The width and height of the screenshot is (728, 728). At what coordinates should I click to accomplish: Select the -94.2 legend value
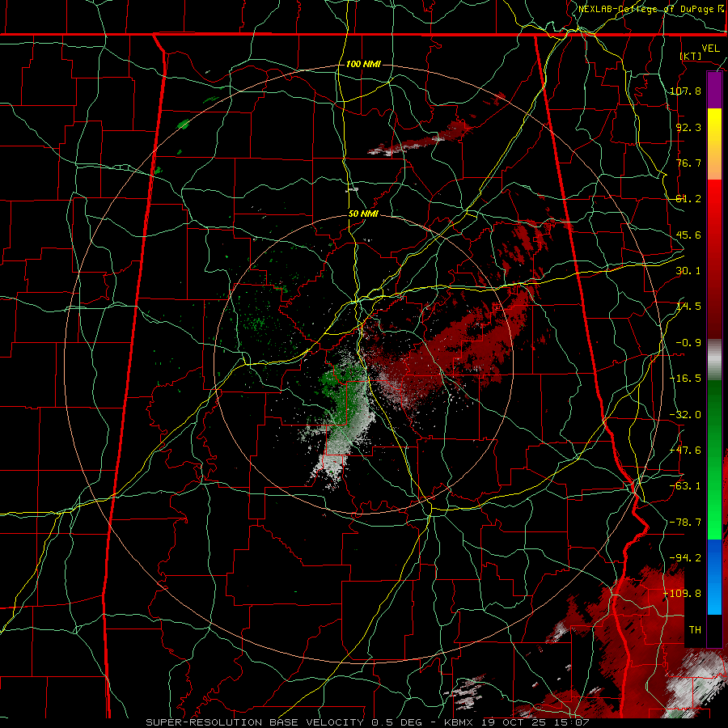tap(685, 558)
